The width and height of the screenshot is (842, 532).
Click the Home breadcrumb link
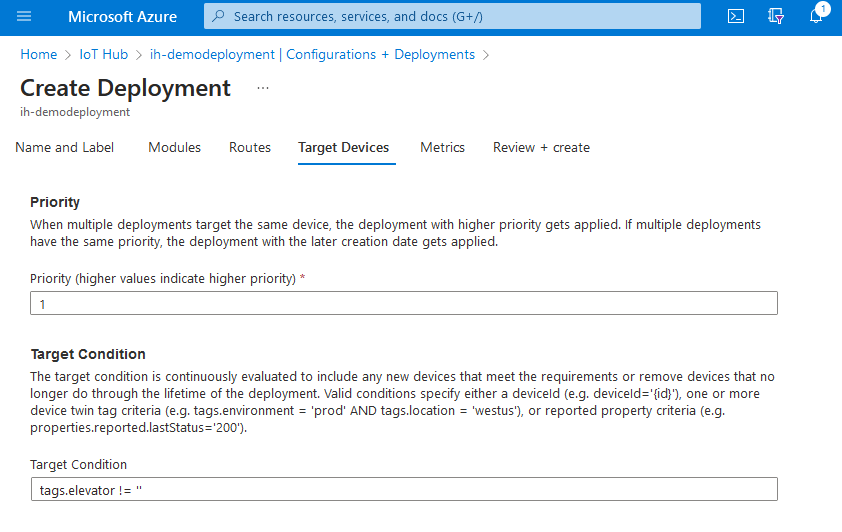38,55
